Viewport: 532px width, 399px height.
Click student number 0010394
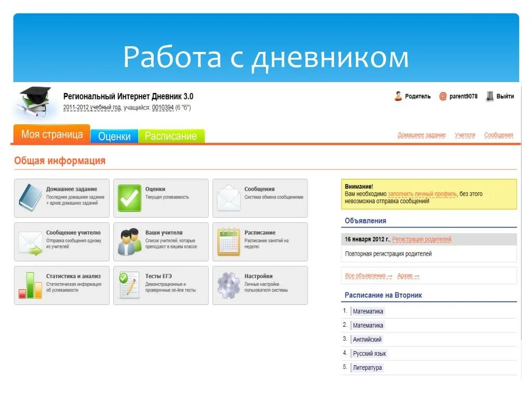[163, 108]
